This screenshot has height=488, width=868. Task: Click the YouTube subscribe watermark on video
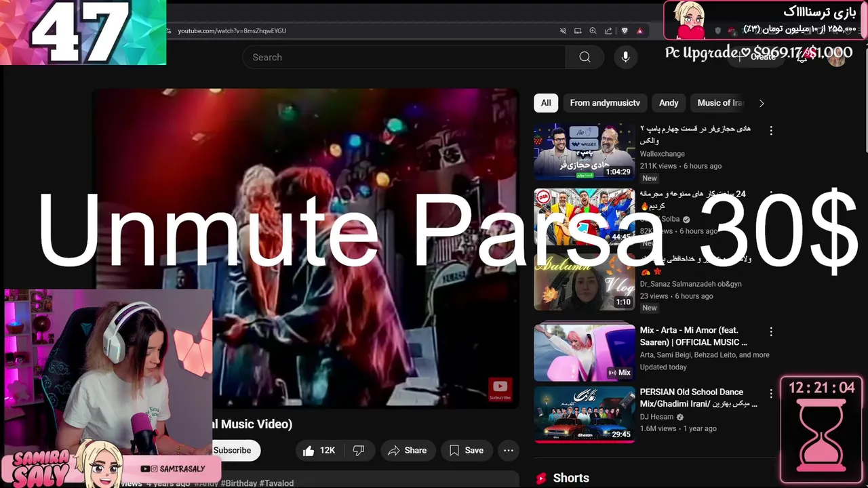tap(500, 389)
